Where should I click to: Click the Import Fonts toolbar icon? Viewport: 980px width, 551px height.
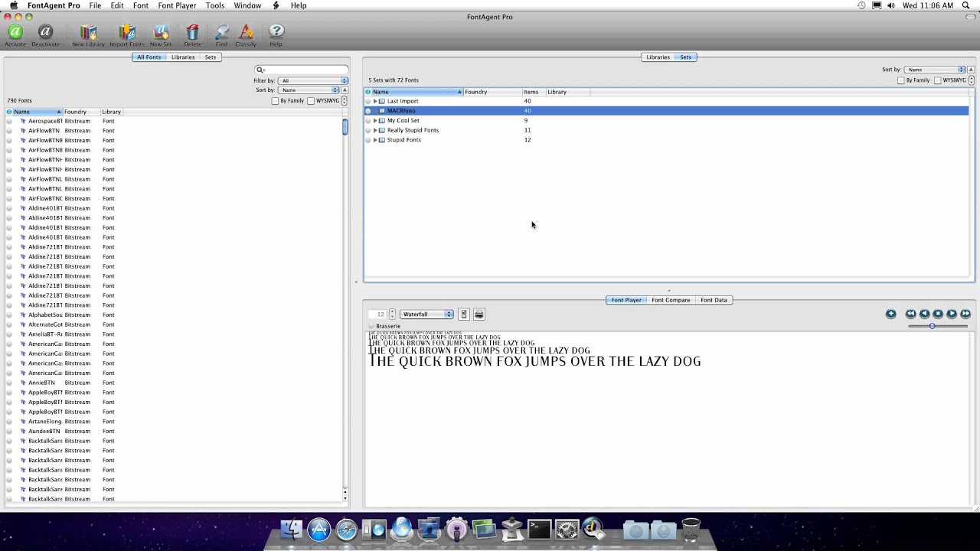point(127,32)
